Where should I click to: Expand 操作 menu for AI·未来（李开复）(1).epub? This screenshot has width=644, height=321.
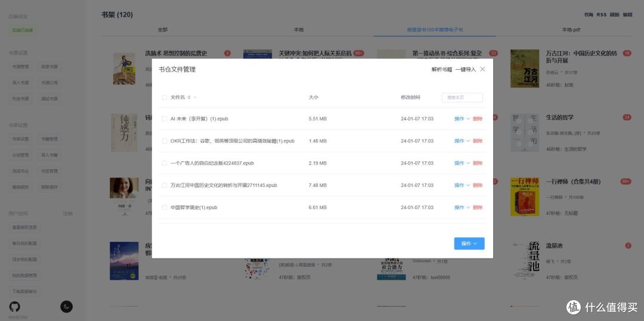click(462, 119)
